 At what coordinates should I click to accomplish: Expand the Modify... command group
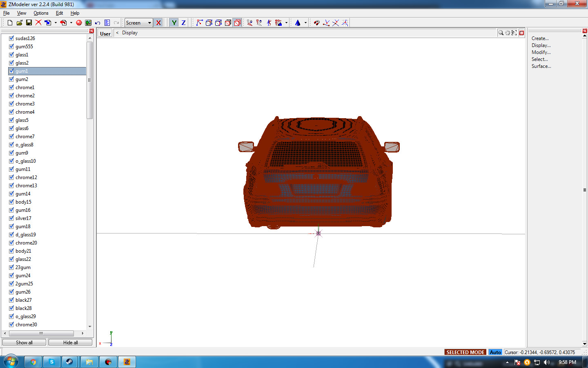pos(541,52)
